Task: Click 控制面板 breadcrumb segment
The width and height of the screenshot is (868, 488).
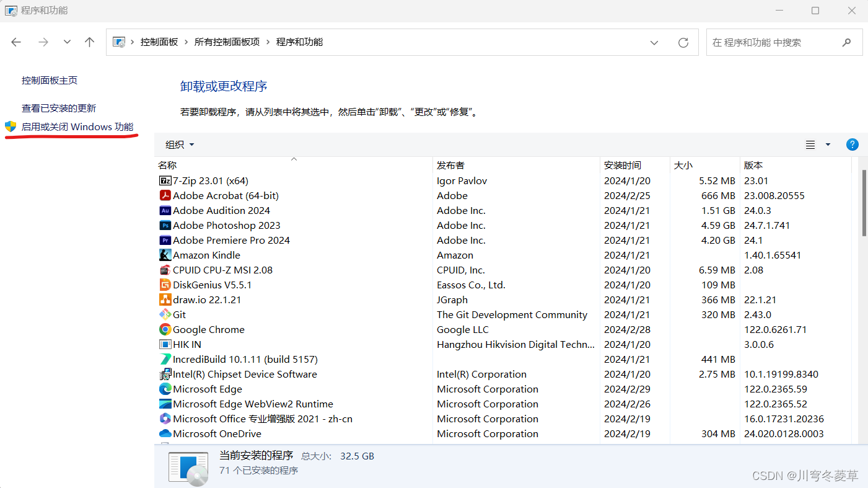Action: [159, 42]
